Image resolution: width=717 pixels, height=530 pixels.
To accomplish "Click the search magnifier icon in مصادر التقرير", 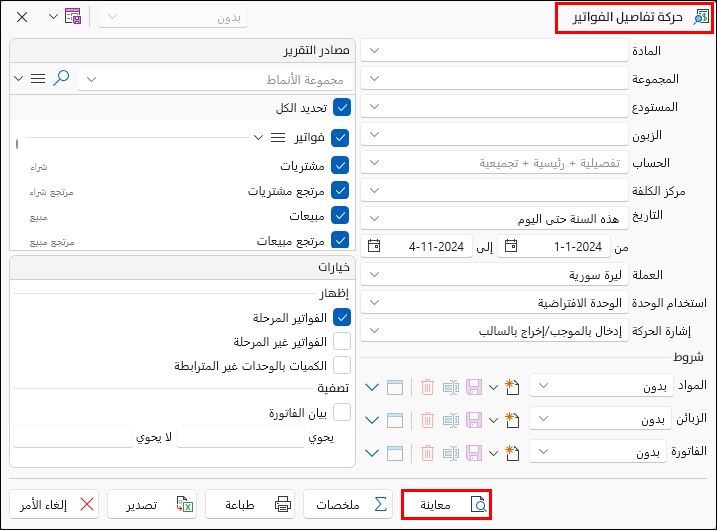I will 61,78.
